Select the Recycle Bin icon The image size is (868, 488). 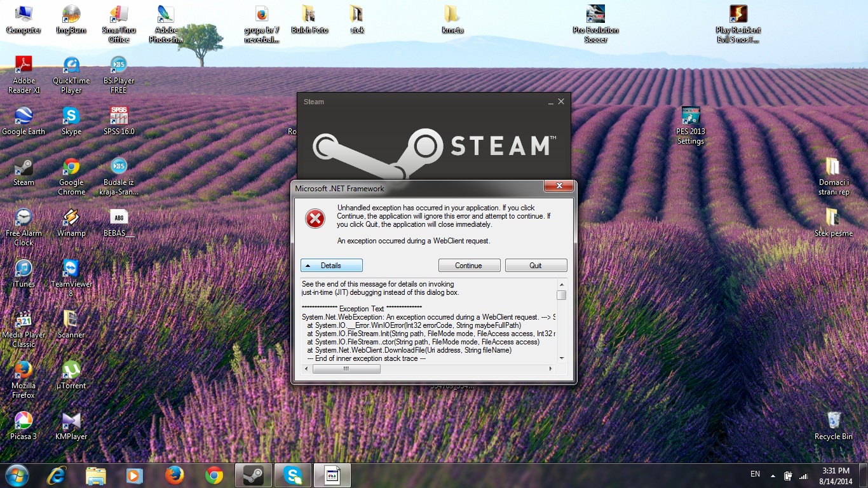tap(833, 426)
